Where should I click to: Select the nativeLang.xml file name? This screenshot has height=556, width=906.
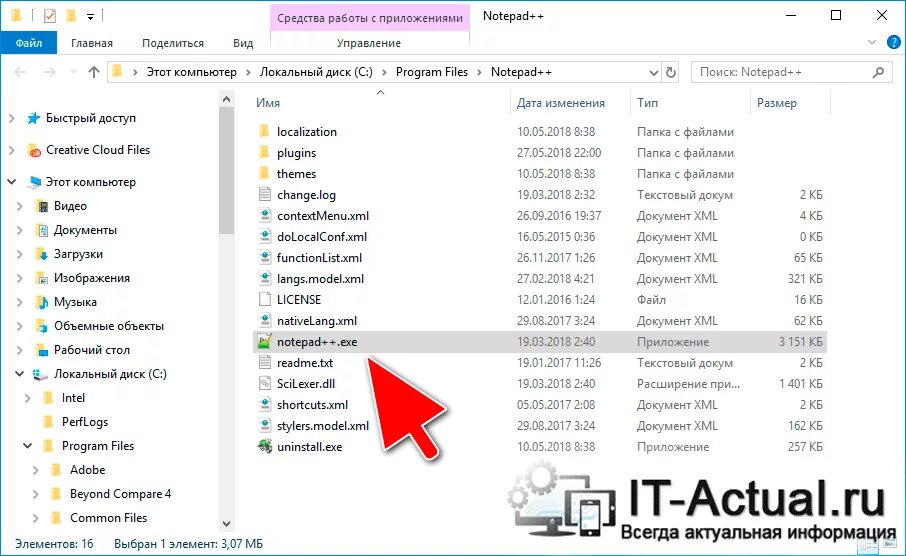click(x=317, y=321)
